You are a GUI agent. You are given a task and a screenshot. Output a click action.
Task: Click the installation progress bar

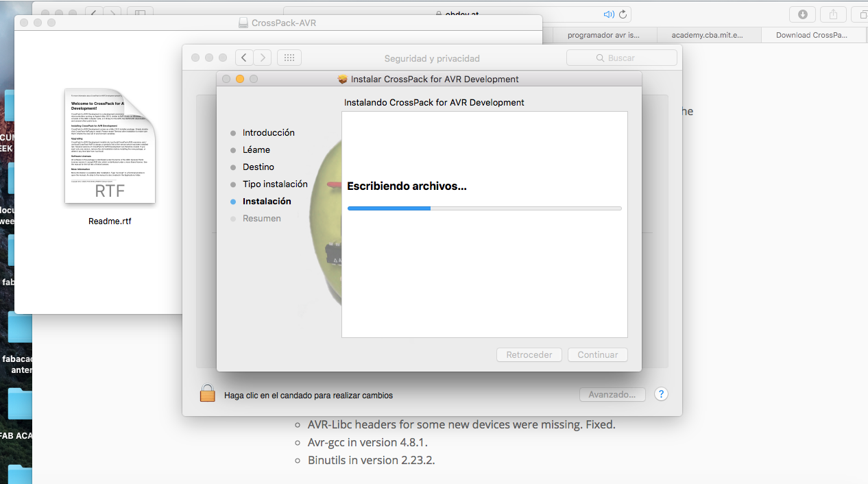point(484,208)
